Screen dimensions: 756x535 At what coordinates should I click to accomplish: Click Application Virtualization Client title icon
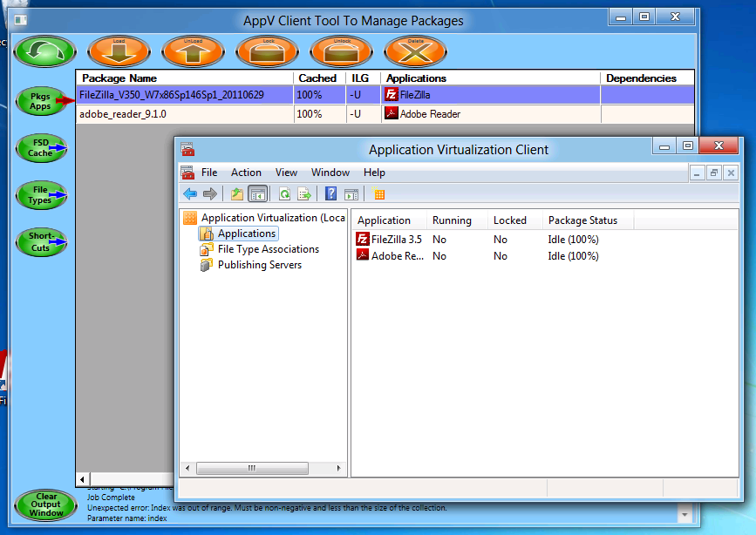click(x=187, y=149)
